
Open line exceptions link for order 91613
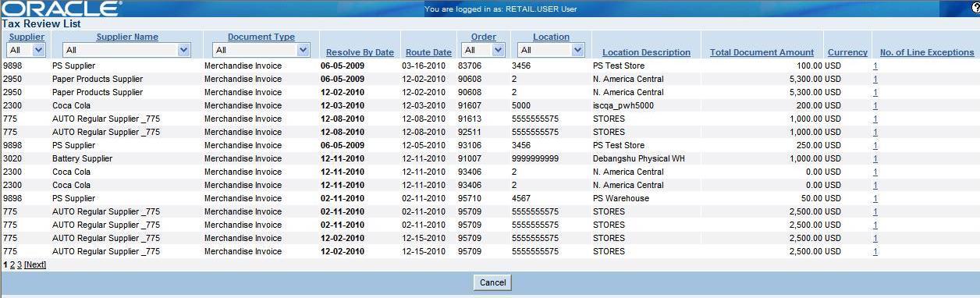pyautogui.click(x=875, y=119)
